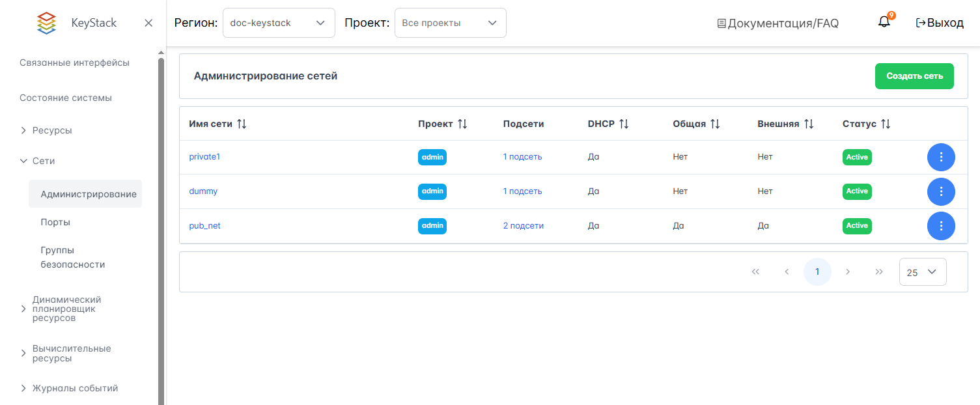Open actions menu for pub_net network
Screen dimensions: 980x405
pyautogui.click(x=940, y=226)
